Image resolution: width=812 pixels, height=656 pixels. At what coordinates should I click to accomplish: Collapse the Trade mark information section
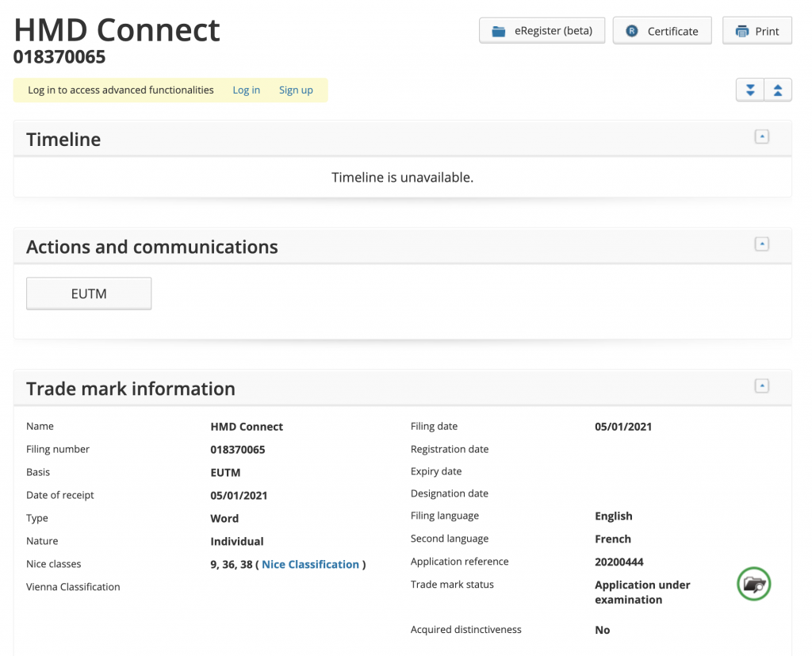click(x=761, y=386)
